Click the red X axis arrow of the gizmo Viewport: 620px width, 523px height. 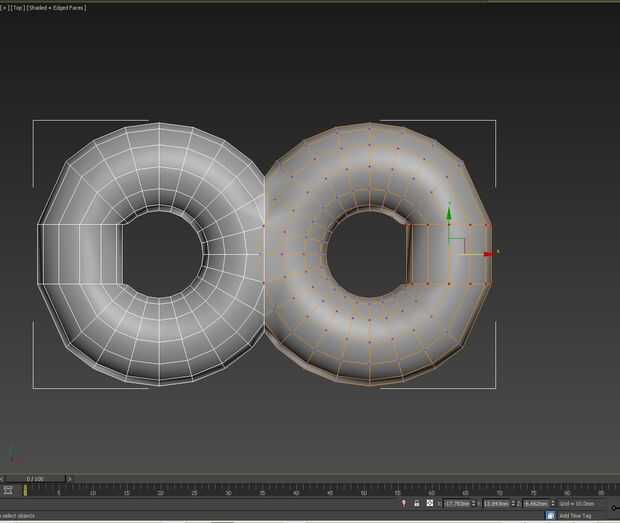pyautogui.click(x=488, y=254)
